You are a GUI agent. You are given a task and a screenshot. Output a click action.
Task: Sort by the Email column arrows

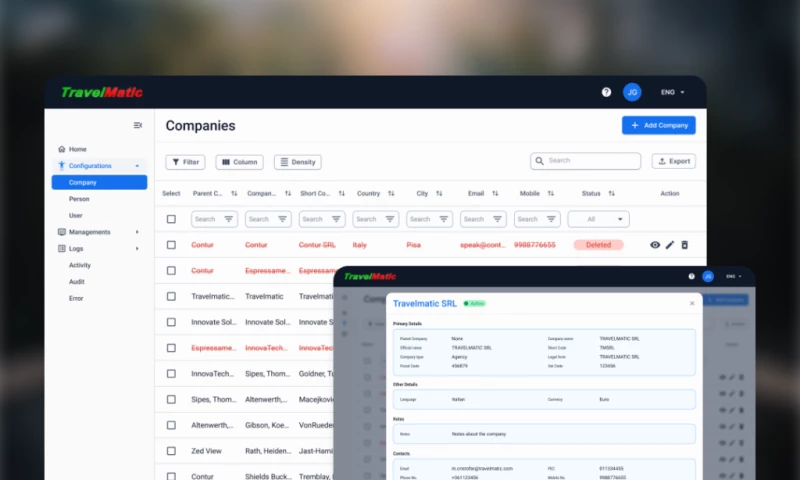495,193
